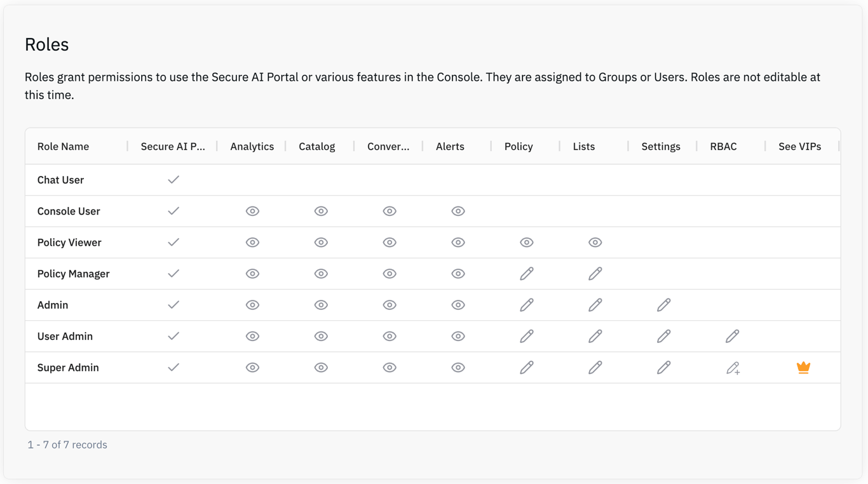Screen dimensions: 868x484
Task: Click Super Admin's RBAC pencil-plus icon
Action: [x=733, y=368]
